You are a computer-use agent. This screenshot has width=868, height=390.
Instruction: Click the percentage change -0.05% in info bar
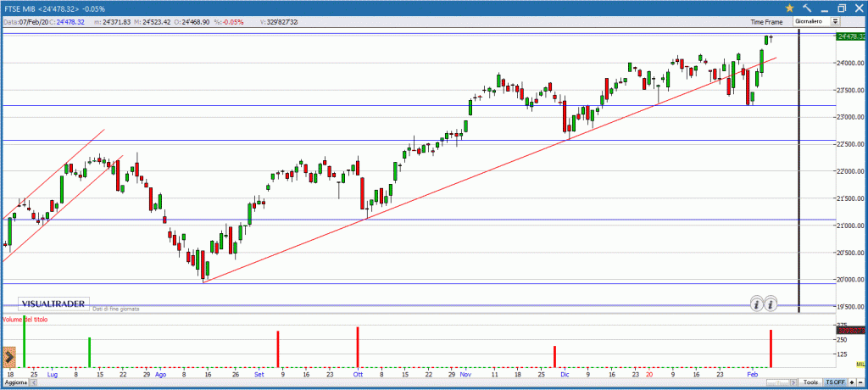click(x=230, y=22)
